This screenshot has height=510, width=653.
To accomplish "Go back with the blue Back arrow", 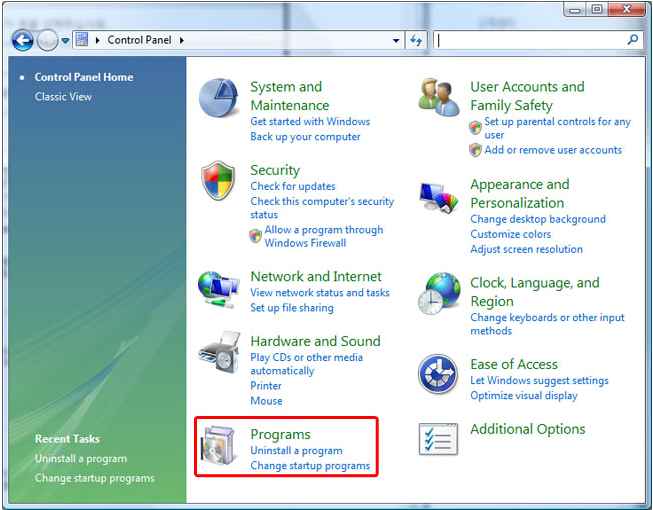I will pyautogui.click(x=22, y=40).
